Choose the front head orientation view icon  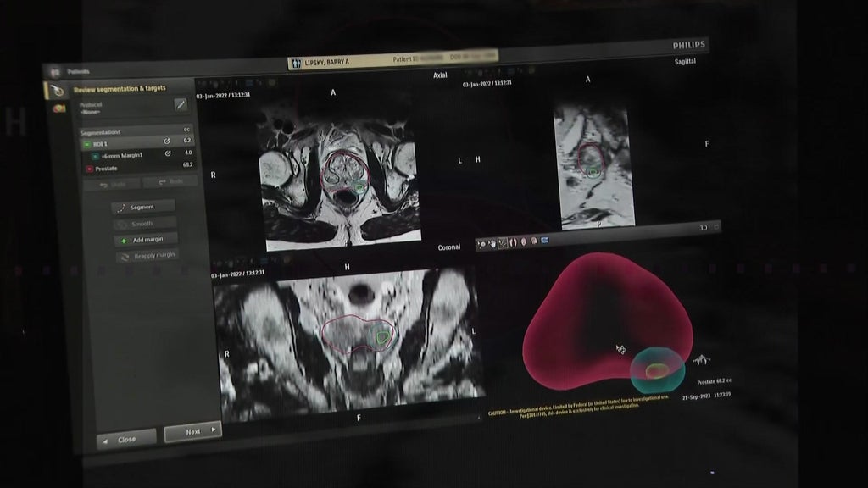click(524, 241)
